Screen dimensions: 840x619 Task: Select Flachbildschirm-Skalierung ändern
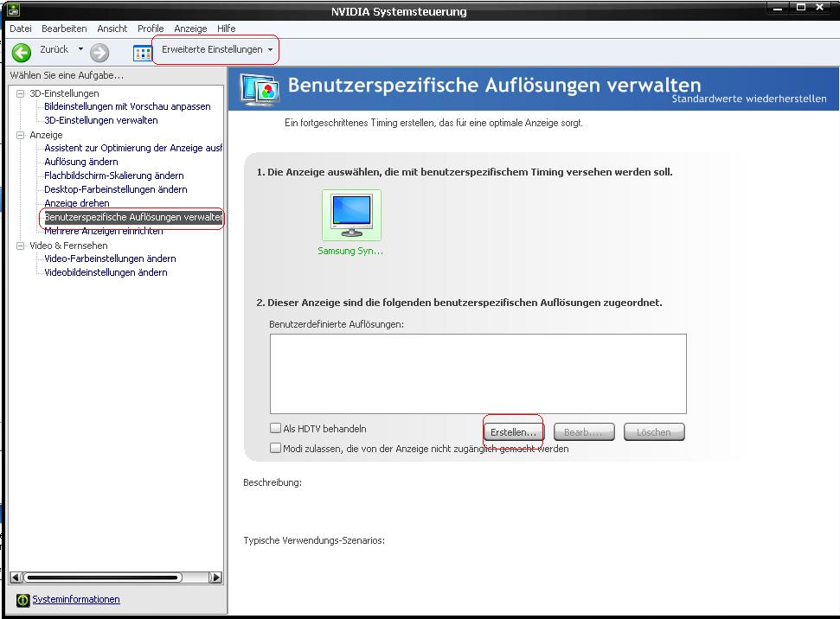pos(114,175)
